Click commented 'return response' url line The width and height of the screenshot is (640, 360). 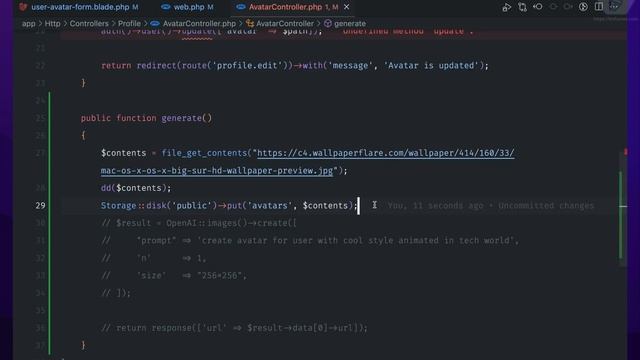[x=234, y=328]
